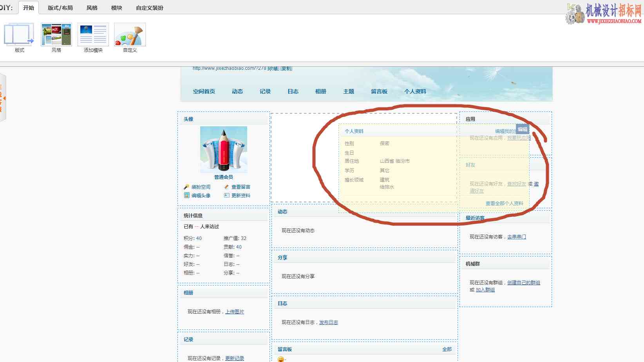Viewport: 644px width, 362px height.
Task: Click the emoji smiley in 留言板
Action: click(x=281, y=359)
